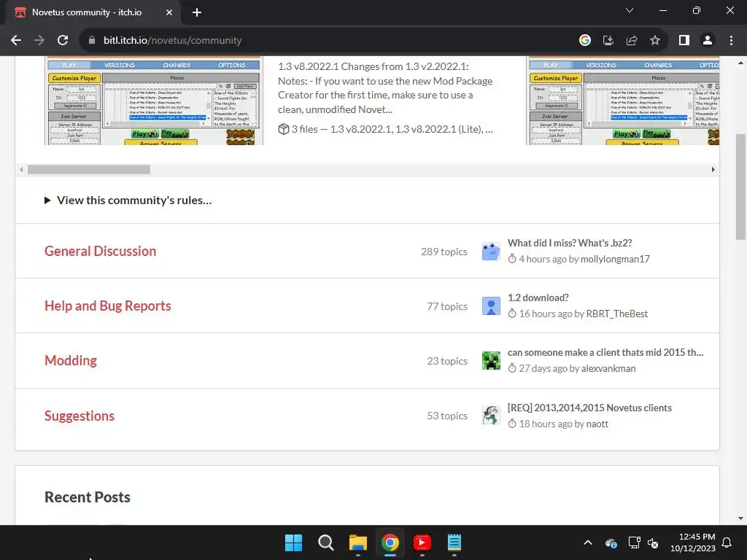
Task: Open the General Discussion category
Action: click(100, 251)
